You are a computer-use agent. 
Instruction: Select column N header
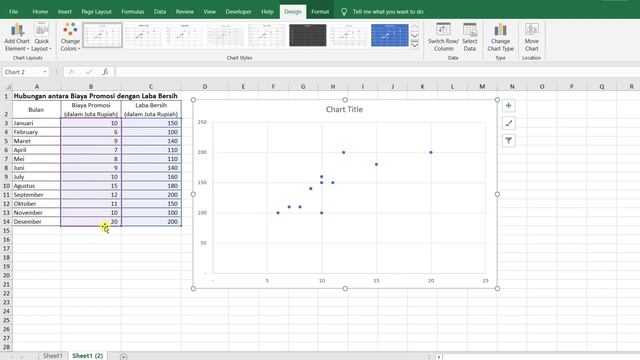(x=512, y=87)
